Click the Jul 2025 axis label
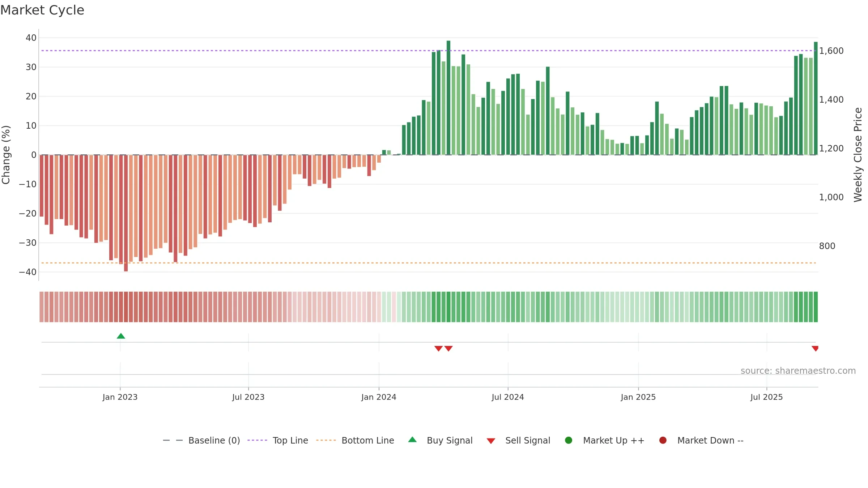The width and height of the screenshot is (868, 488). pos(767,397)
